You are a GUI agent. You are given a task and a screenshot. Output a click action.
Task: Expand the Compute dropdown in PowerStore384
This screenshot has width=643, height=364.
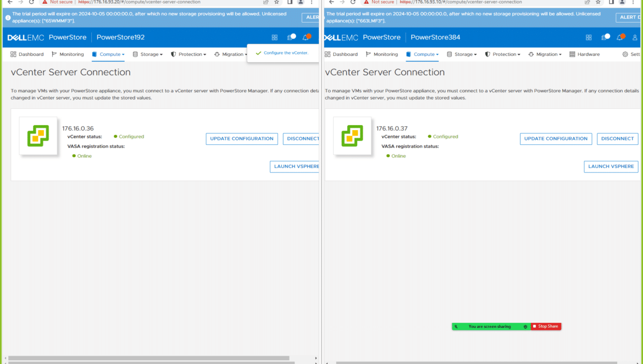click(423, 54)
